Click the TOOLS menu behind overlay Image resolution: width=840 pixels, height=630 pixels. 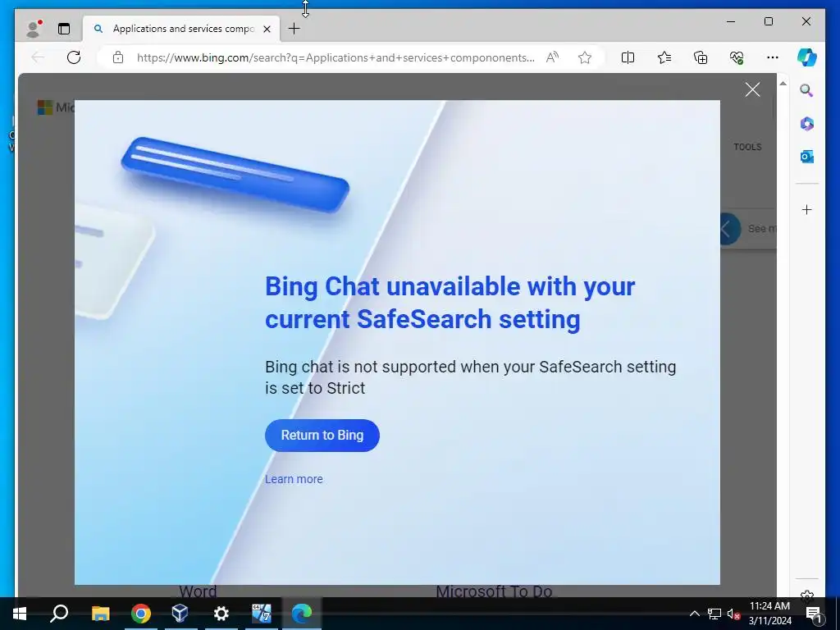coord(747,147)
